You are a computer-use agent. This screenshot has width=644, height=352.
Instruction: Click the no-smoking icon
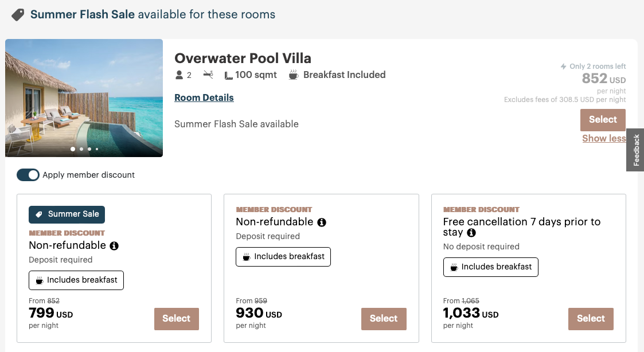point(208,75)
